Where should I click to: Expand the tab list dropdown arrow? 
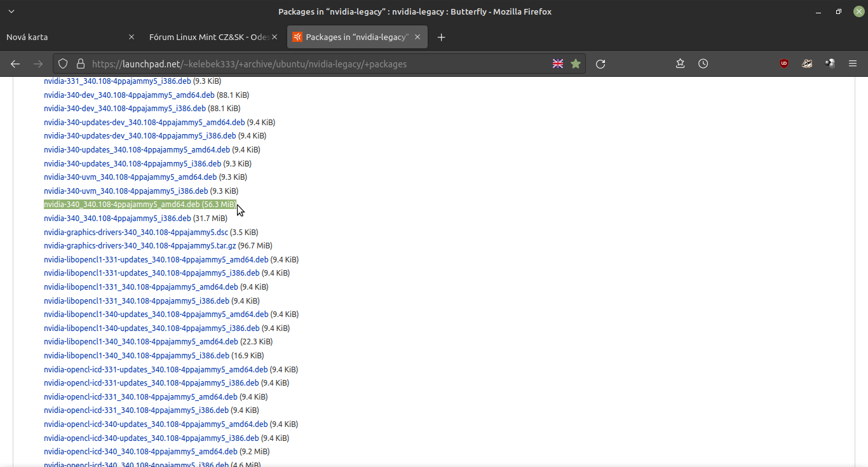11,11
